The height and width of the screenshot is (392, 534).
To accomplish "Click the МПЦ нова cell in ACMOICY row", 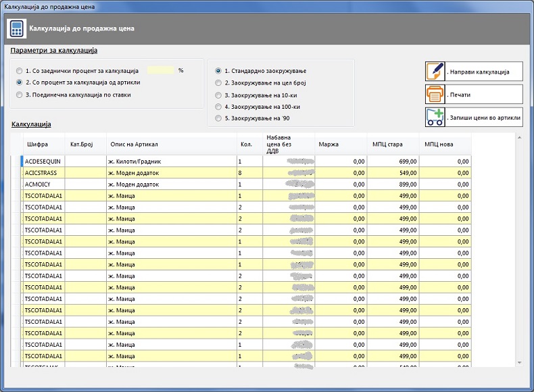I will click(x=445, y=185).
